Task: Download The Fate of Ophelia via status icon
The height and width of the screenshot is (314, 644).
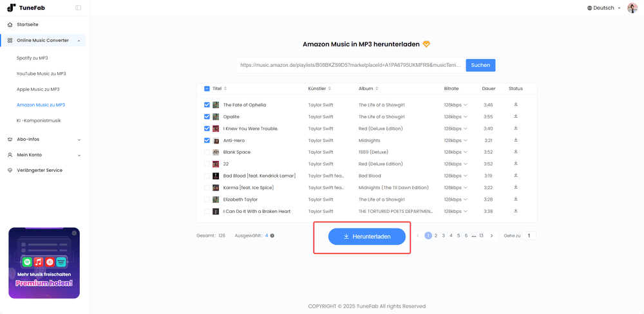Action: tap(515, 105)
